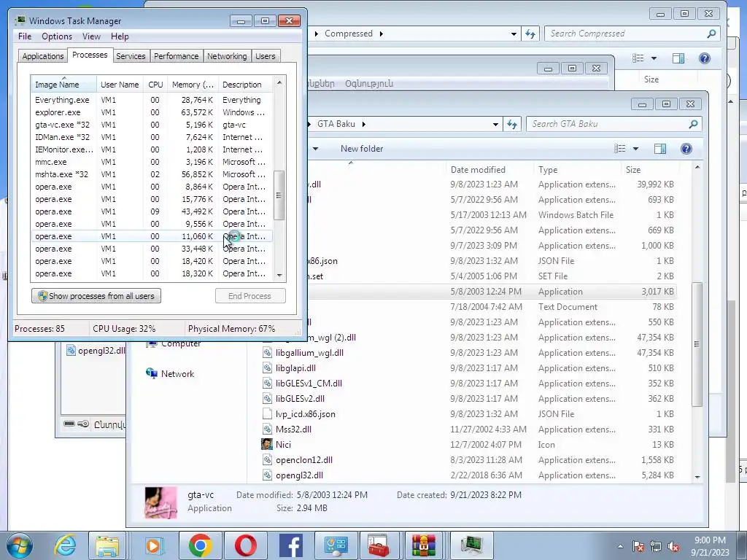Viewport: 747px width, 560px height.
Task: Sort processes by Memory column
Action: coord(193,85)
